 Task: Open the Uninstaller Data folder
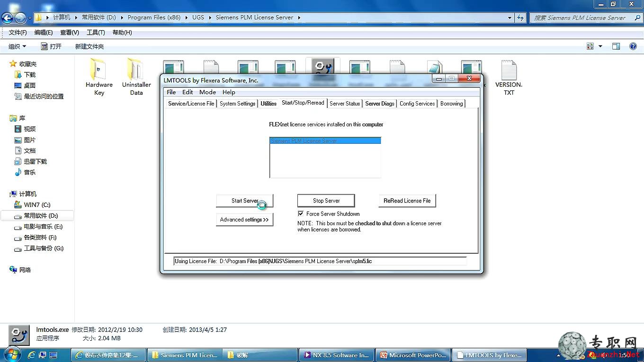coord(136,77)
